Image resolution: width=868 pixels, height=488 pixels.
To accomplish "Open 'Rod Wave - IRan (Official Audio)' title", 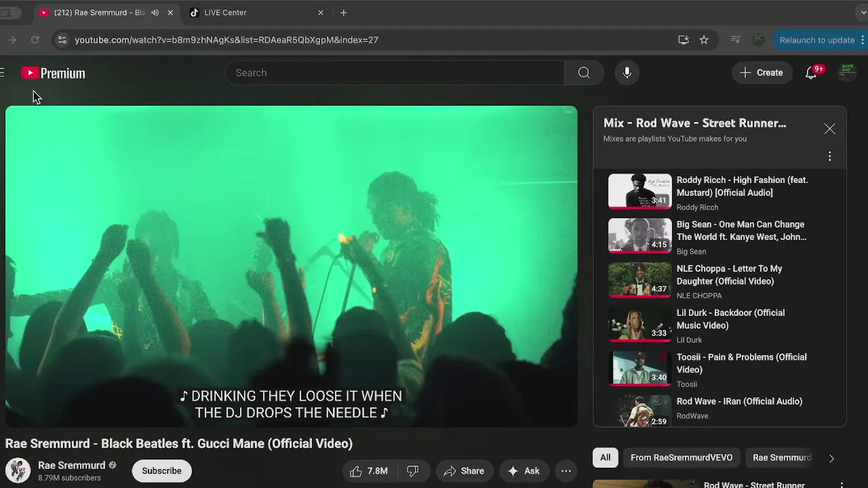I will click(x=739, y=401).
